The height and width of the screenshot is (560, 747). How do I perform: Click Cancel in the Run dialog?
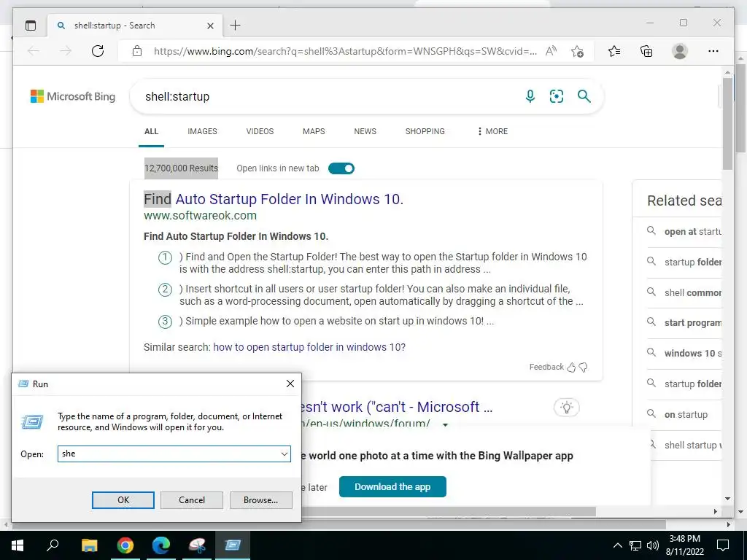192,500
